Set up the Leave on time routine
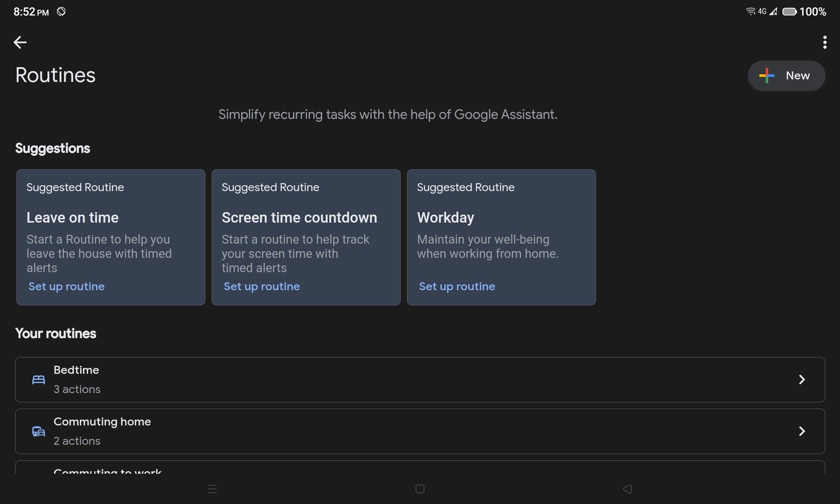 (66, 286)
